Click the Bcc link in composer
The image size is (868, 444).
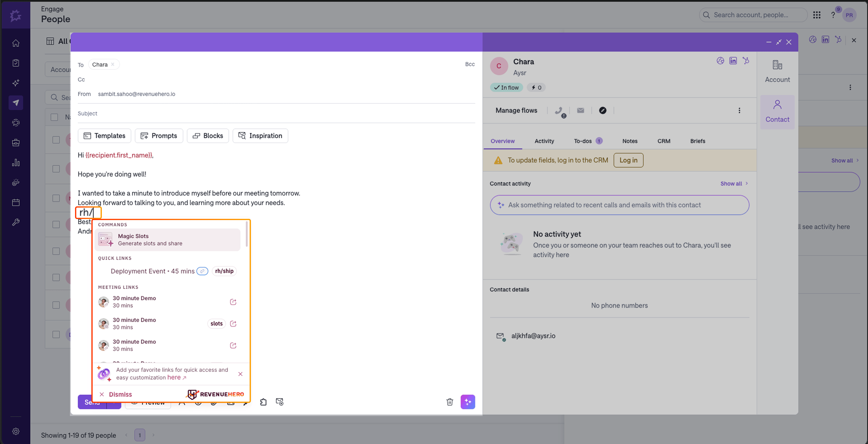470,64
